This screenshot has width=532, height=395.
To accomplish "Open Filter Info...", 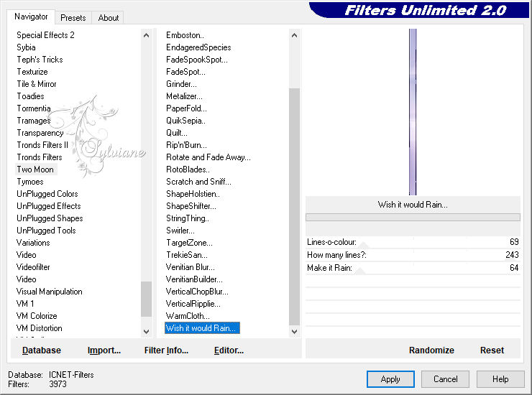I will click(166, 350).
